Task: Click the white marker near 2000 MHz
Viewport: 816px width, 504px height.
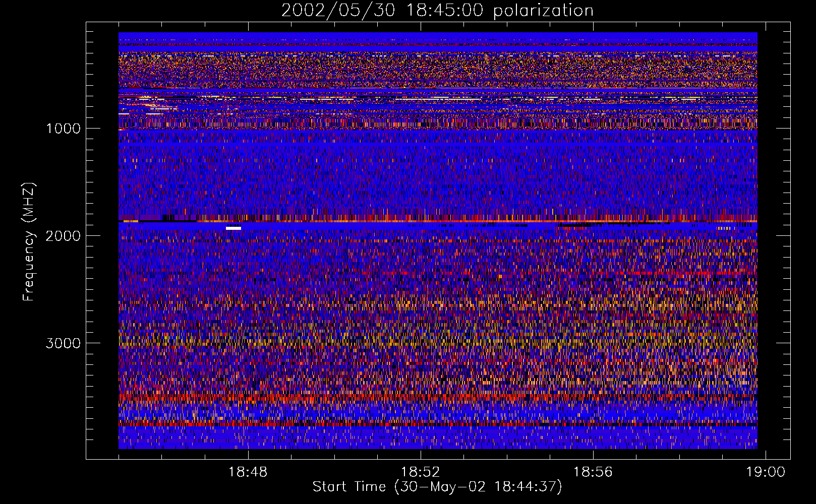Action: [x=234, y=228]
